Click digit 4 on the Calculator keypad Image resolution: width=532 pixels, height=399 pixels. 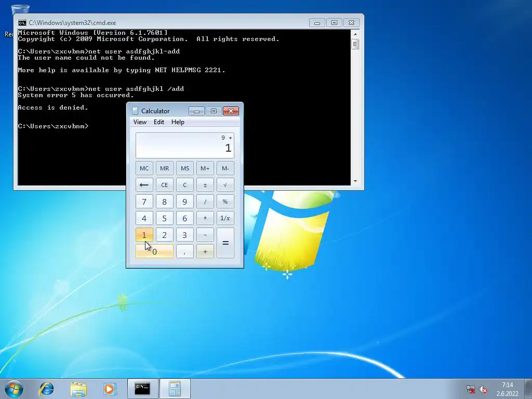[144, 218]
